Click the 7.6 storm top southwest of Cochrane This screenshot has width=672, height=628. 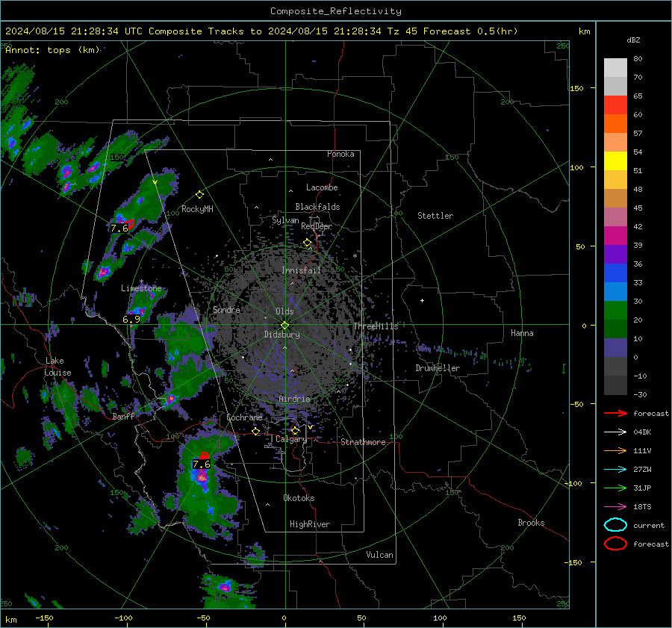point(201,464)
